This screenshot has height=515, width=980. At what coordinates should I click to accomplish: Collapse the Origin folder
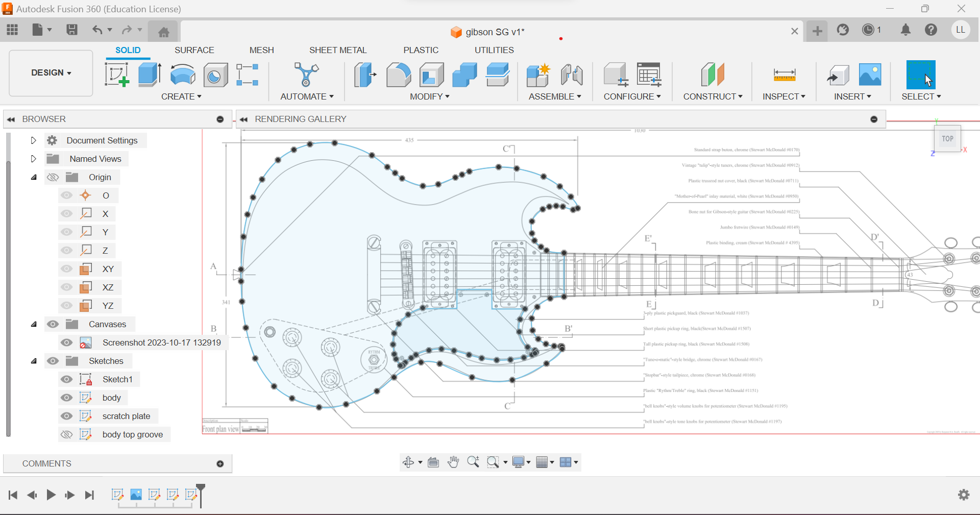coord(34,177)
